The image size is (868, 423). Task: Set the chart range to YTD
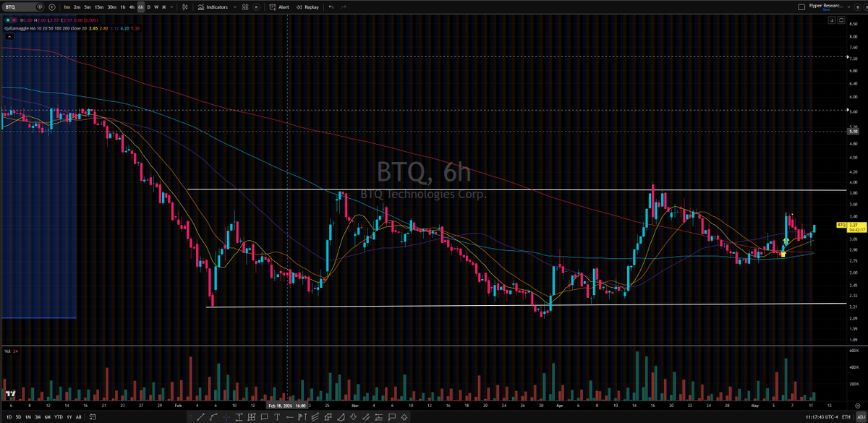click(59, 416)
